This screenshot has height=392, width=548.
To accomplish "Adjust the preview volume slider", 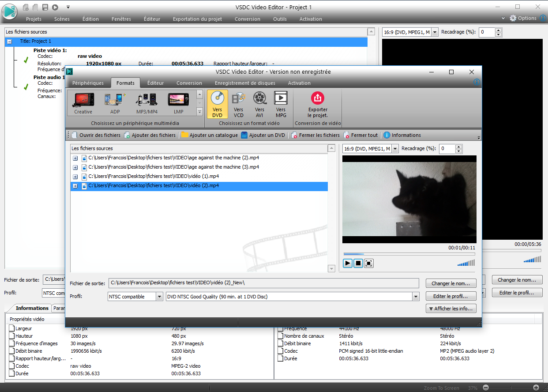I will (466, 263).
